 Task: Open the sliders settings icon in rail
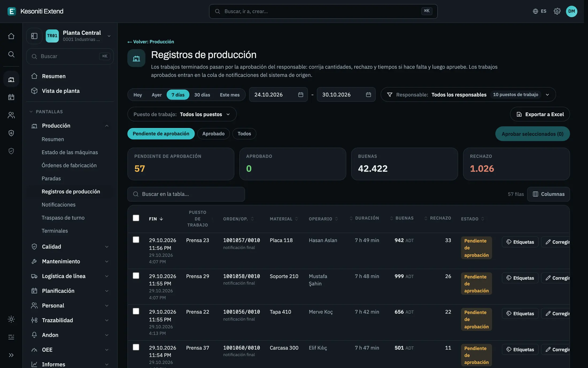point(11,337)
